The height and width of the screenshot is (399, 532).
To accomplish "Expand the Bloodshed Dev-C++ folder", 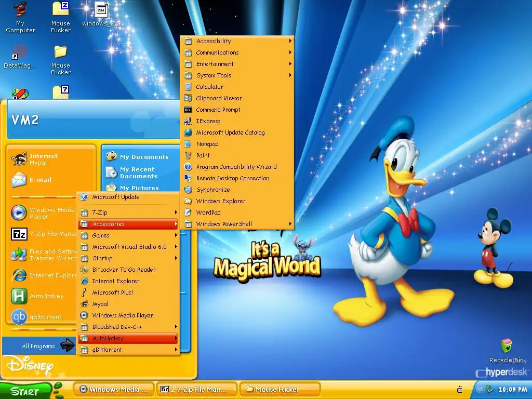I will click(x=128, y=327).
